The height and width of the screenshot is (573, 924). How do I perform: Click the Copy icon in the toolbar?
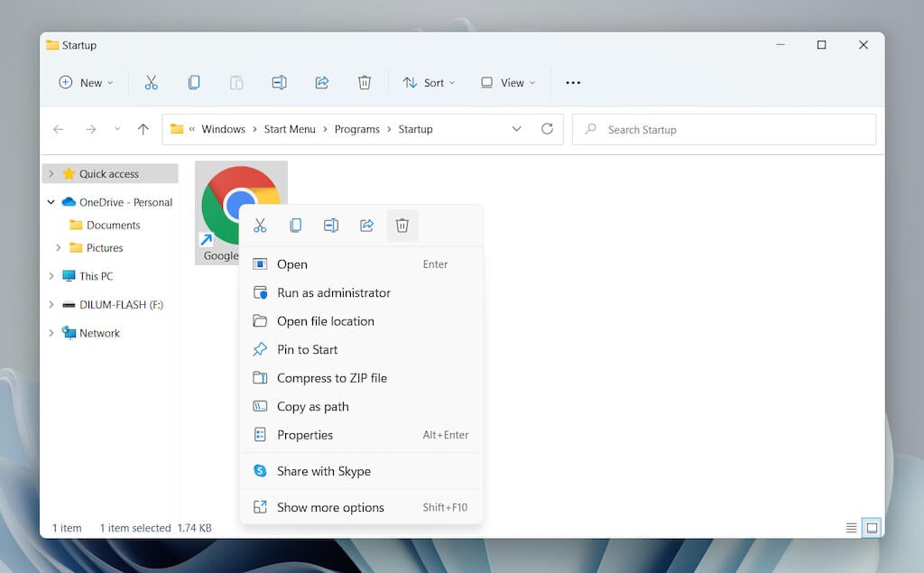[x=194, y=82]
